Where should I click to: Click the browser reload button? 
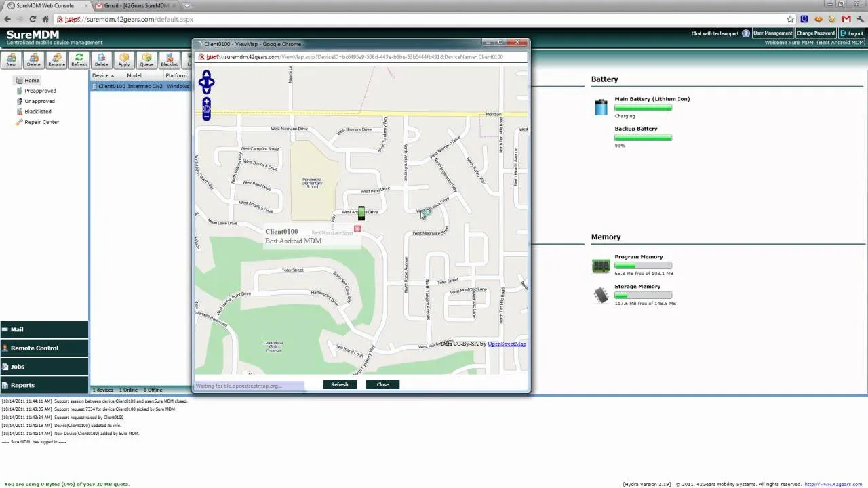tap(32, 19)
